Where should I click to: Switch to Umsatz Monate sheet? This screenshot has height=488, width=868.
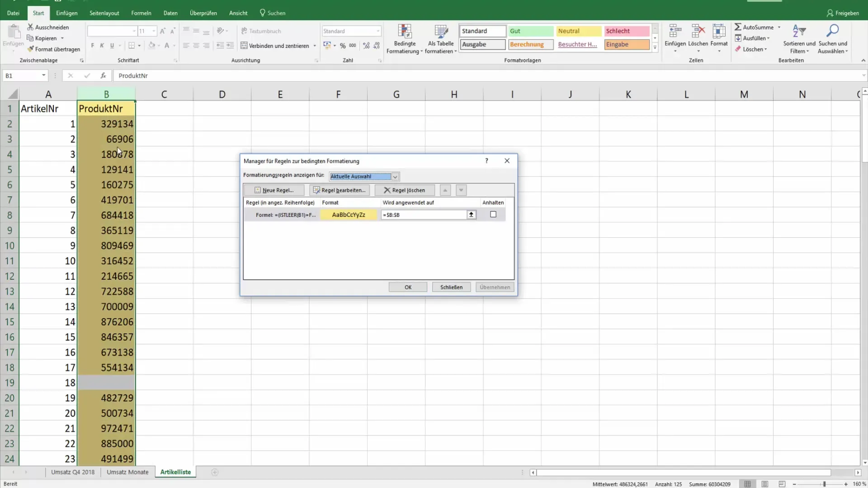(127, 472)
